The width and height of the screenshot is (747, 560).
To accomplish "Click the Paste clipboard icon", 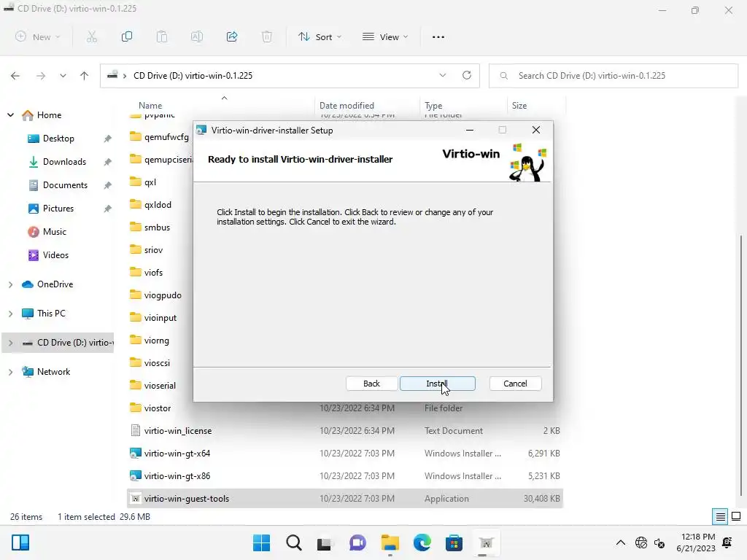I will pyautogui.click(x=162, y=36).
